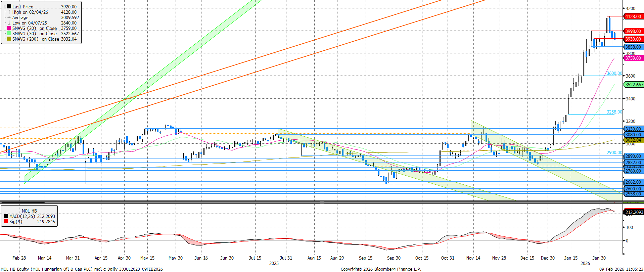The image size is (644, 272).
Task: Click the olive 3032.04 axis tag
Action: click(633, 140)
